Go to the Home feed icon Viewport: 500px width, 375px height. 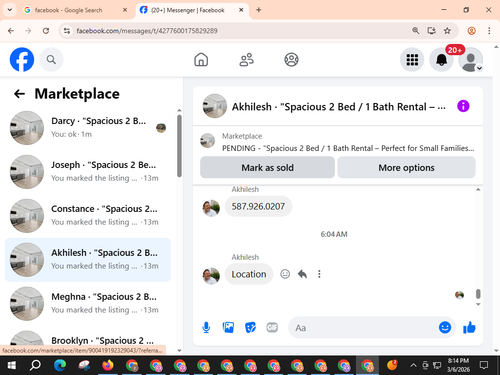(201, 60)
